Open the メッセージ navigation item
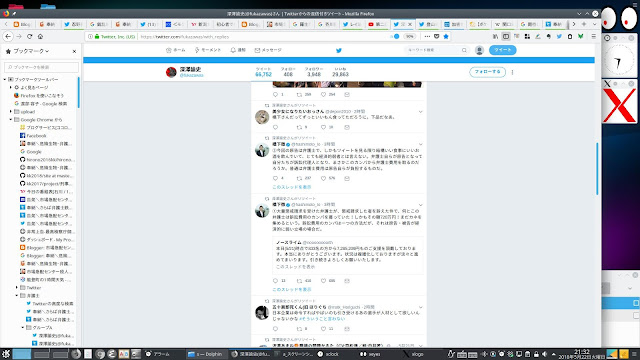The width and height of the screenshot is (640, 360). point(268,50)
